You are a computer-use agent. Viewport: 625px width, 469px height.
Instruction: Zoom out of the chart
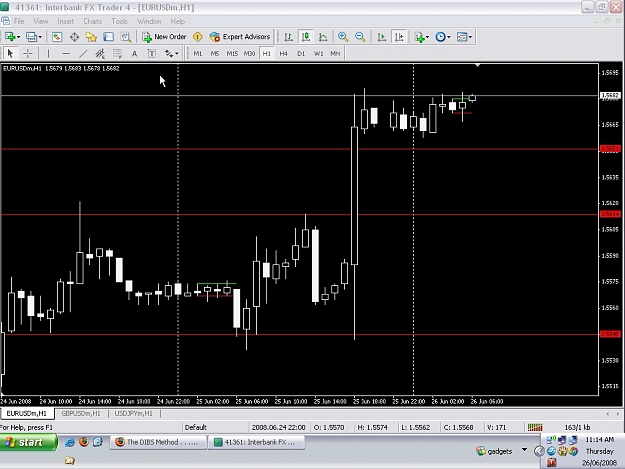(360, 37)
